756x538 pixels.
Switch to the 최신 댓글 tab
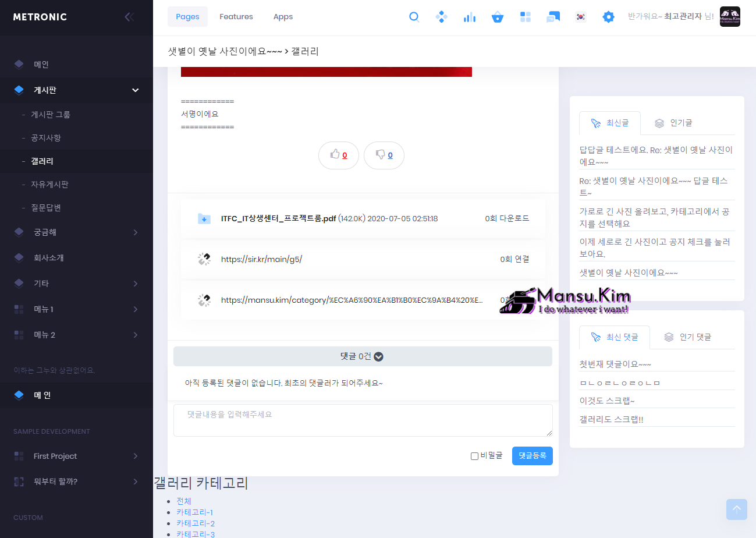[x=615, y=337]
